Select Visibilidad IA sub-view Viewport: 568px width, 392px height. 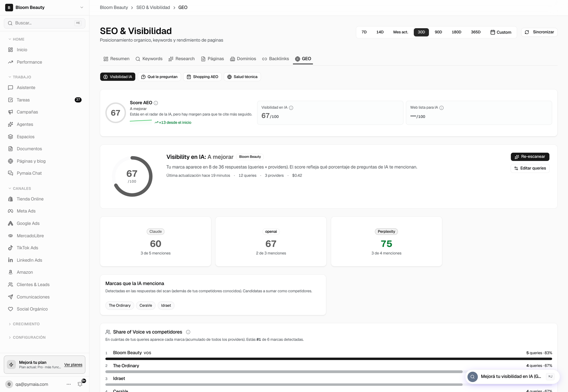coord(118,77)
